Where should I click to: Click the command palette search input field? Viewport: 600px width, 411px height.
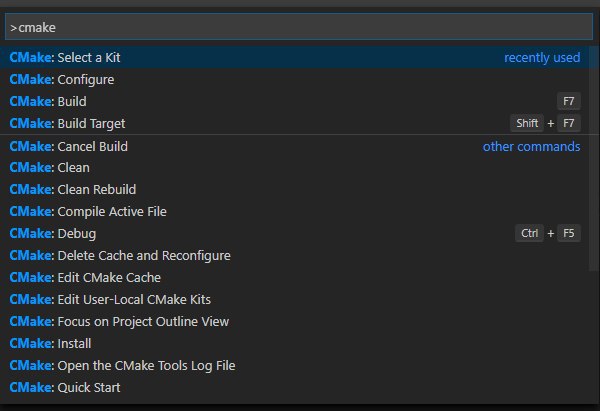coord(299,27)
